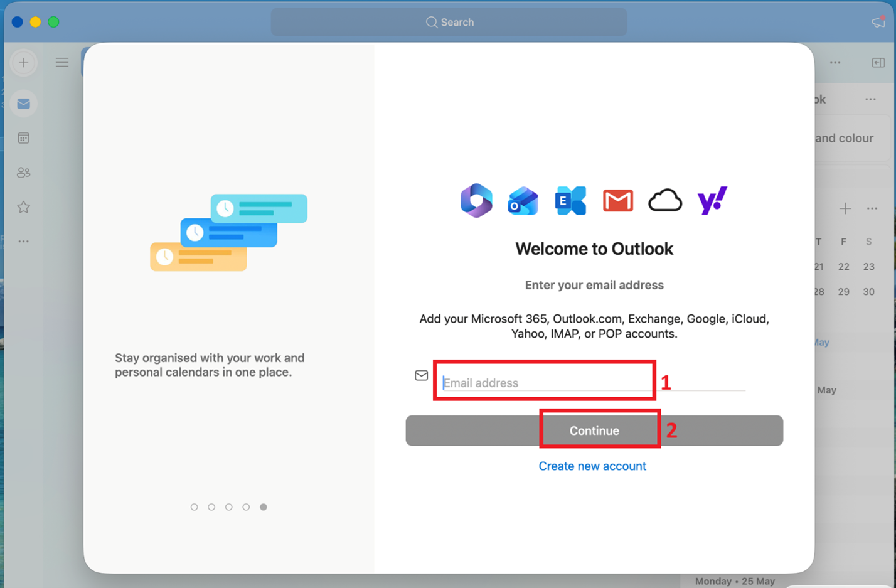Select date 22 in the mini calendar
This screenshot has height=588, width=896.
[844, 267]
